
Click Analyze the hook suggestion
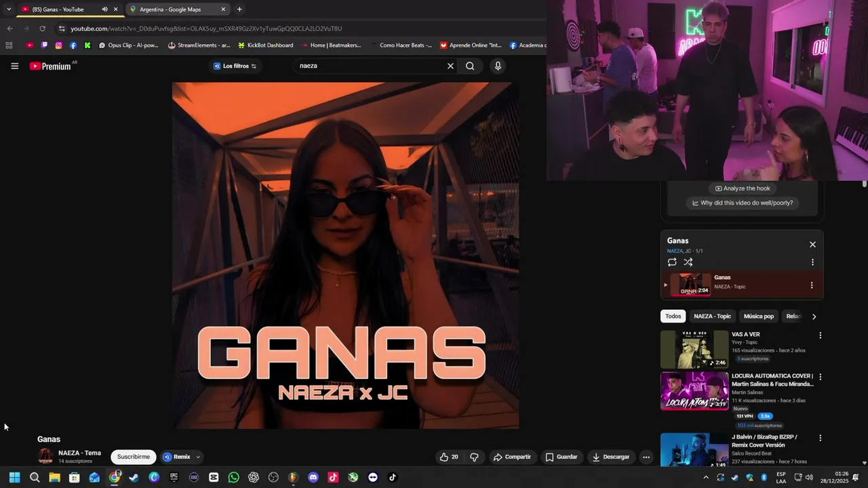click(743, 188)
